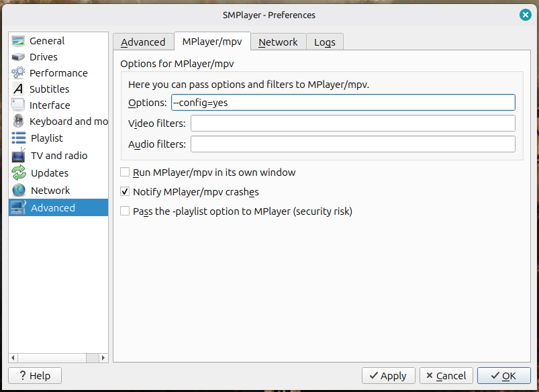This screenshot has height=392, width=539.
Task: Open the Interface category icon
Action: (x=18, y=105)
